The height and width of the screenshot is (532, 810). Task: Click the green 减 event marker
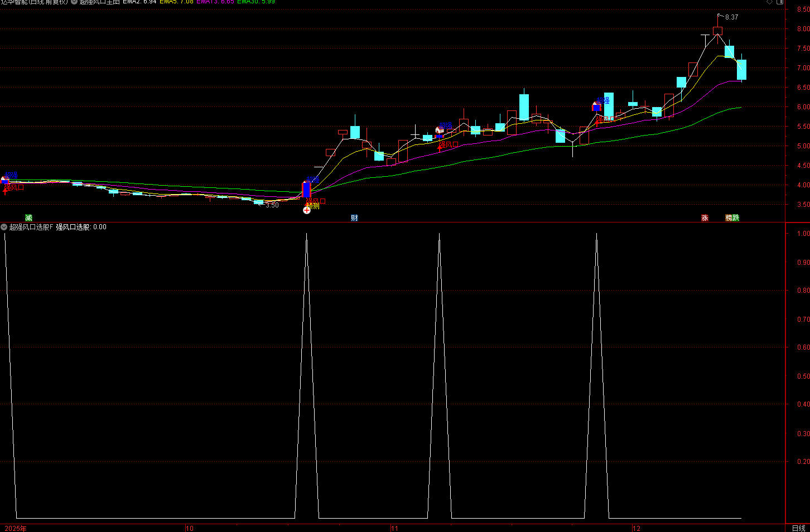click(29, 217)
